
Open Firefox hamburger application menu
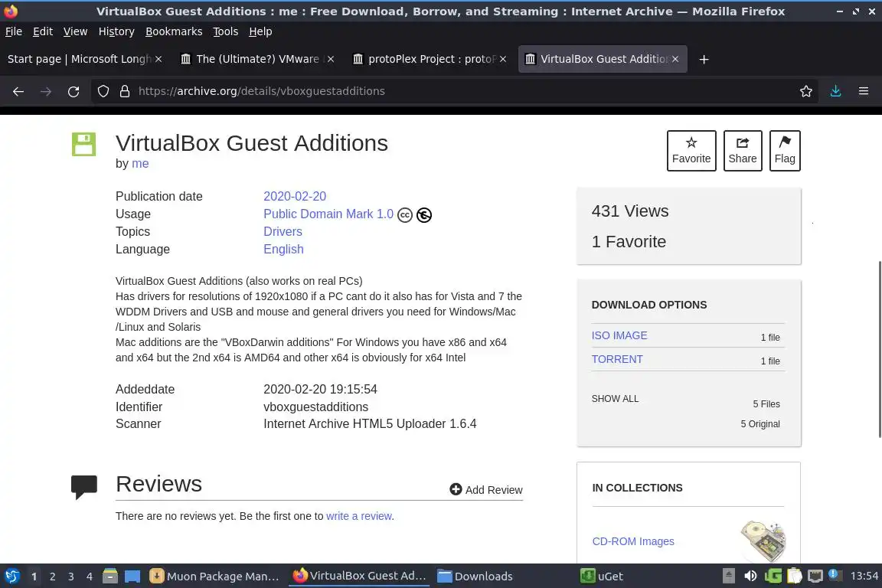pyautogui.click(x=864, y=91)
